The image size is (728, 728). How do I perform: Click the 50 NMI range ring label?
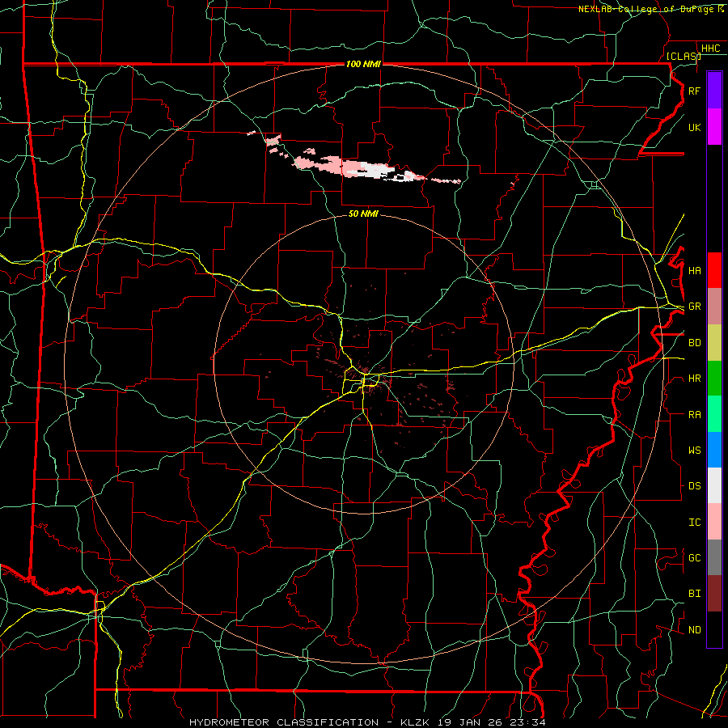pos(363,214)
